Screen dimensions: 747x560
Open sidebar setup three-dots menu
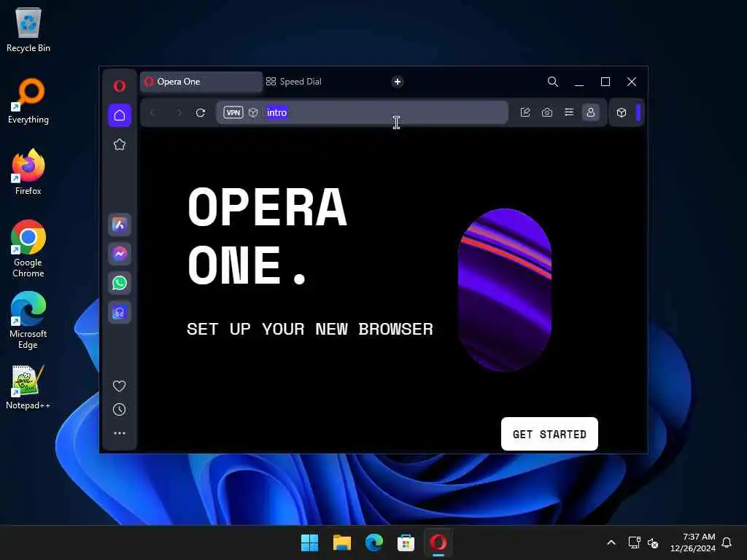click(x=120, y=433)
